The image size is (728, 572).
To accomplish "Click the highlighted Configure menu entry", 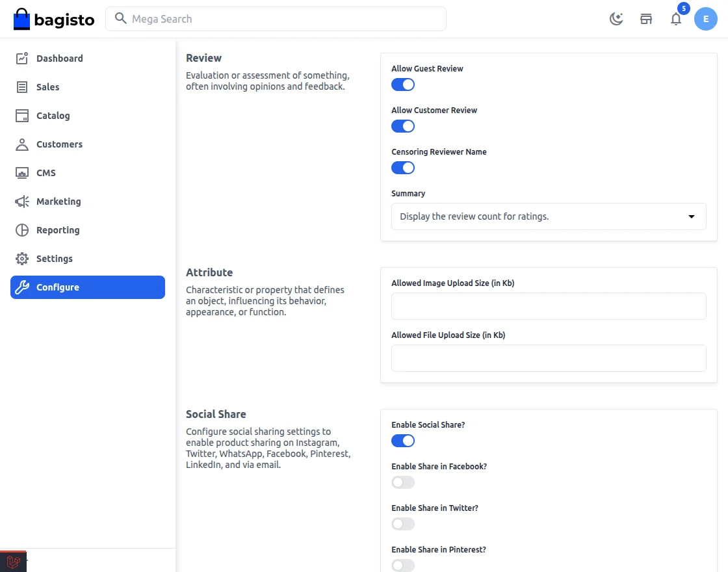I will click(58, 287).
